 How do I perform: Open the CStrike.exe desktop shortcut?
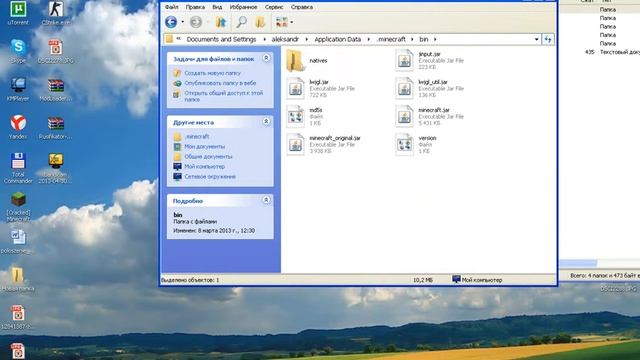[x=56, y=13]
